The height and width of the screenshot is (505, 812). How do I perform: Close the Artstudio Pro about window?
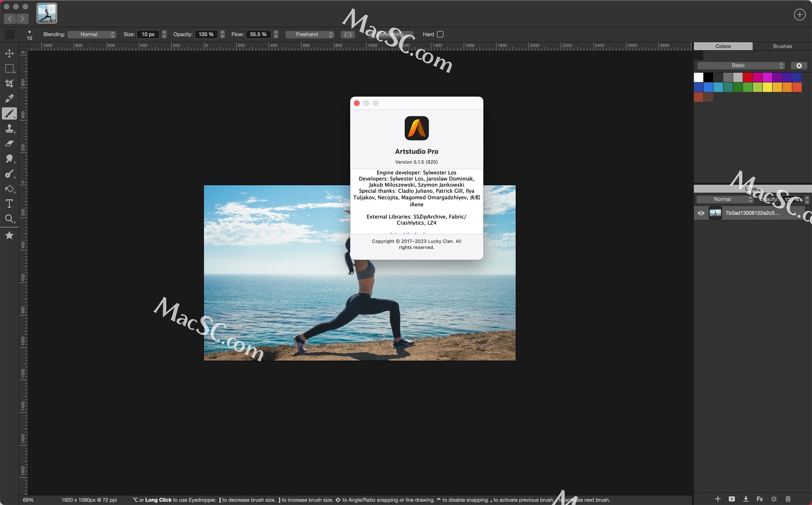click(357, 103)
